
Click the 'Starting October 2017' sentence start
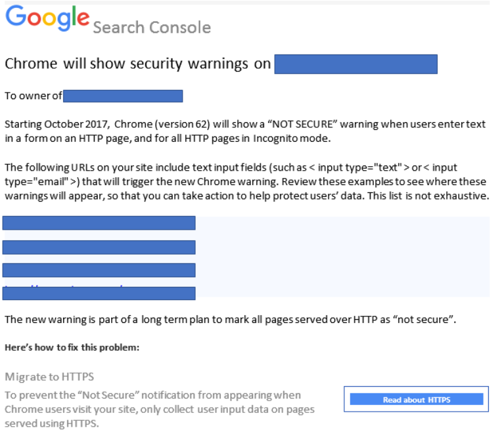pos(57,124)
